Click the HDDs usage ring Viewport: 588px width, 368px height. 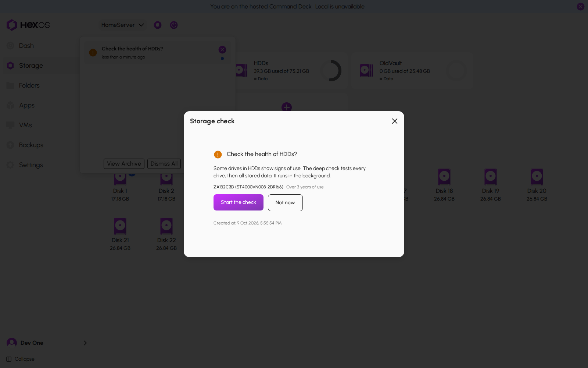pyautogui.click(x=331, y=71)
